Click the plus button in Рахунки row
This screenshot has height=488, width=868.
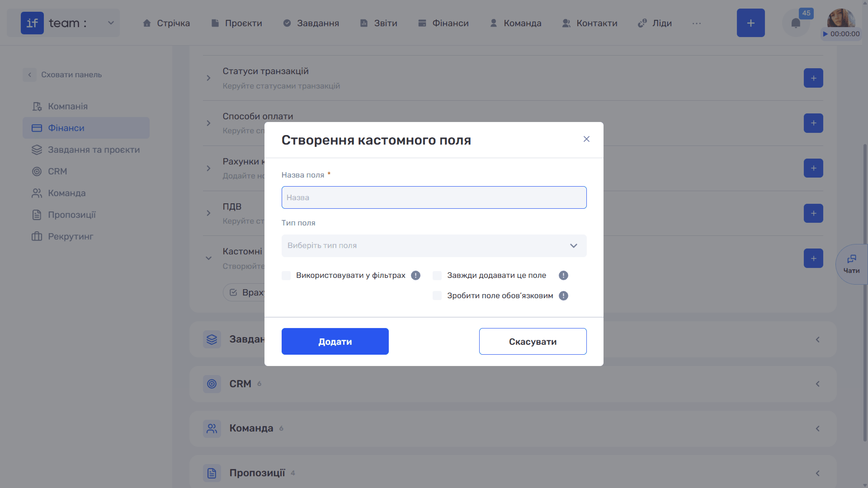pos(813,168)
